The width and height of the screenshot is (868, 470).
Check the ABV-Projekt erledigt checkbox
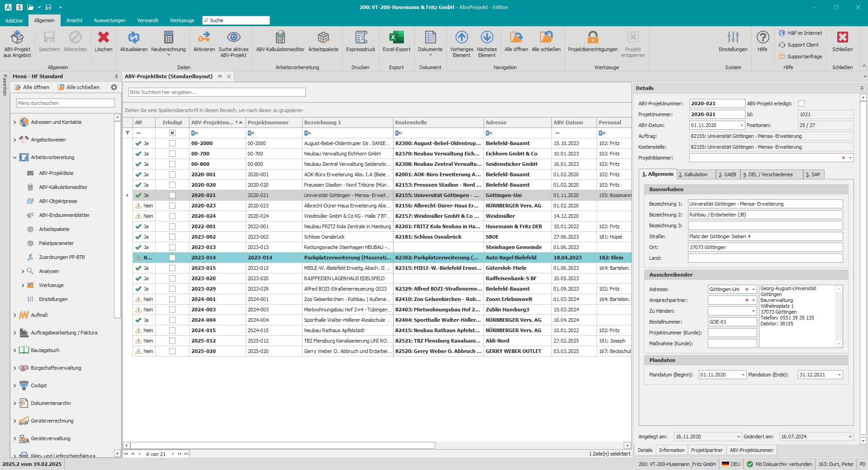[802, 103]
